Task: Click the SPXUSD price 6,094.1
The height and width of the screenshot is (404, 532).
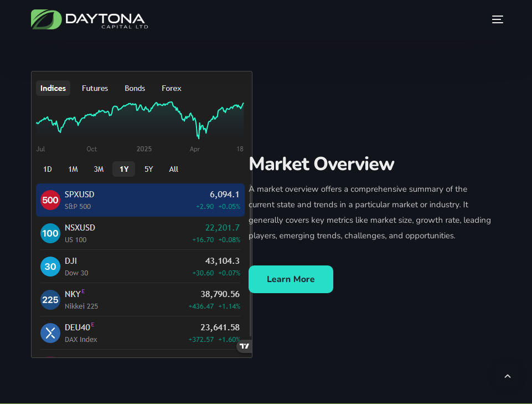Action: coord(224,195)
